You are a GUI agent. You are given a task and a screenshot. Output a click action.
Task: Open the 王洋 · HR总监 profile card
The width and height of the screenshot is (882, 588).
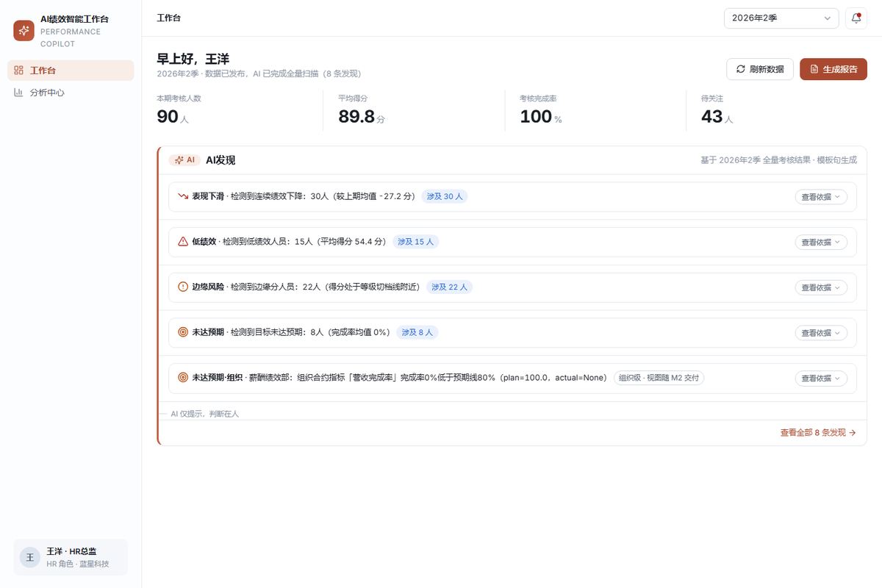click(x=71, y=557)
